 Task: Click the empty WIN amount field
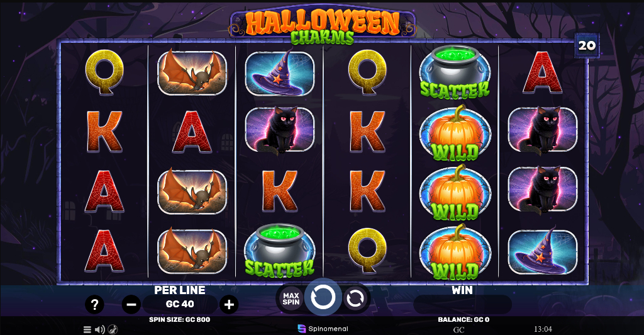pyautogui.click(x=462, y=305)
